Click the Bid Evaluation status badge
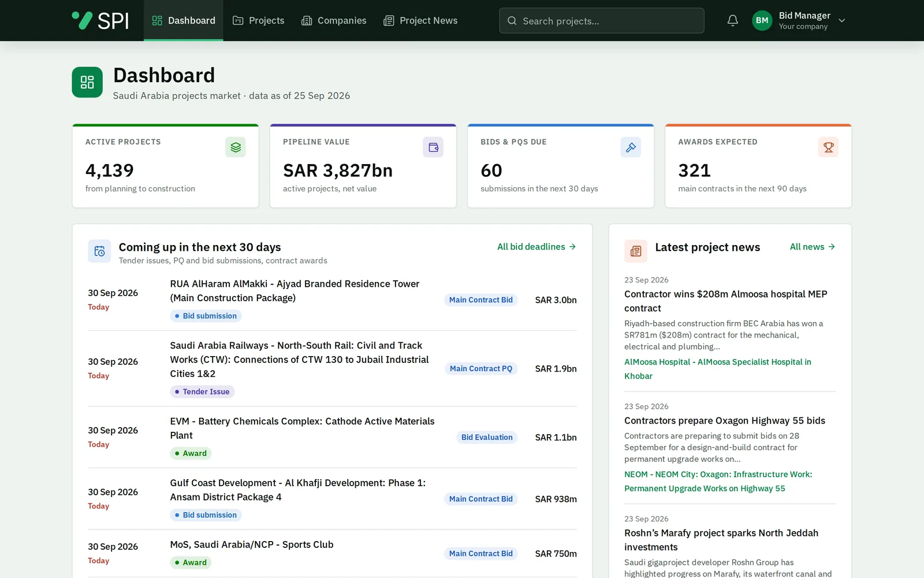The height and width of the screenshot is (578, 924). 487,438
